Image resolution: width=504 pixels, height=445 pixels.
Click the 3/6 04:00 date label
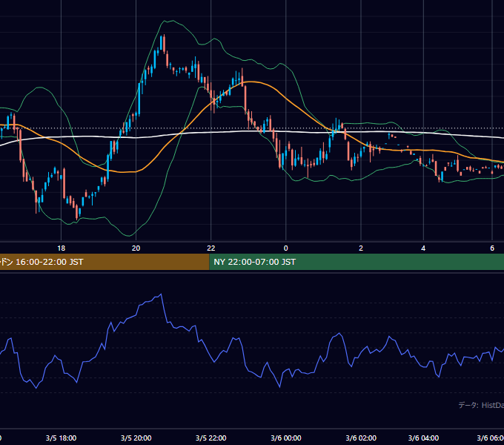tap(423, 438)
